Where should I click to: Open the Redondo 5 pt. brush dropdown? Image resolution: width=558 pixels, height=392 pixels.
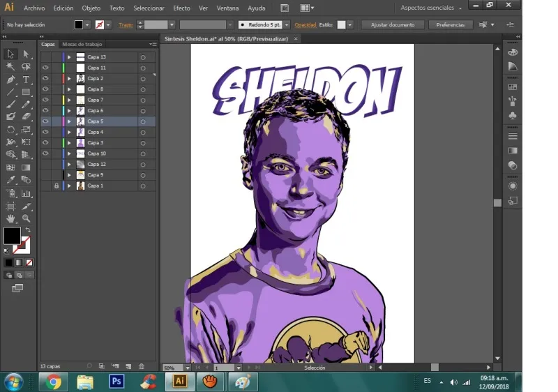click(287, 24)
